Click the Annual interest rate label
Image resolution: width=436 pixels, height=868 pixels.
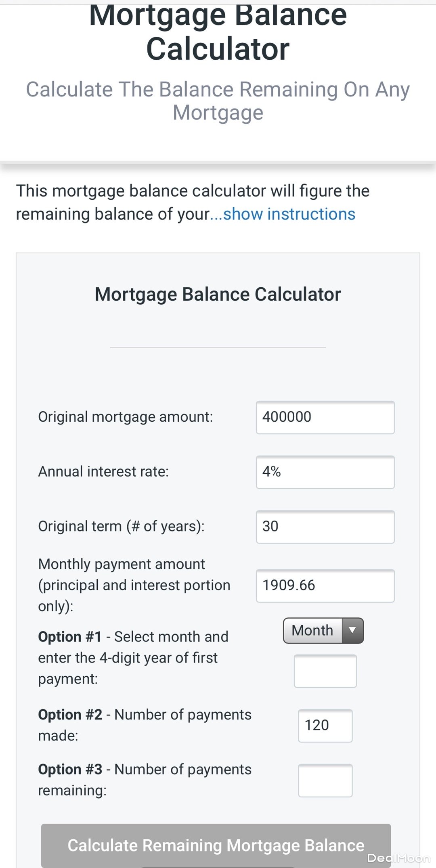coord(103,472)
